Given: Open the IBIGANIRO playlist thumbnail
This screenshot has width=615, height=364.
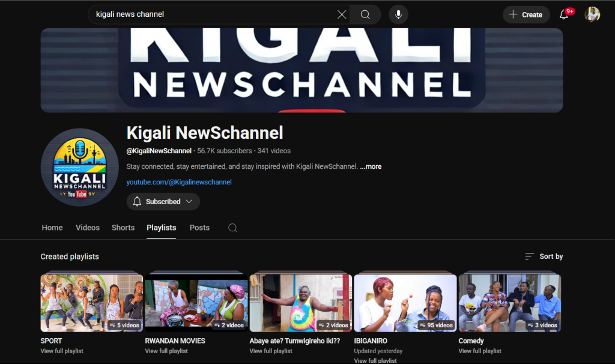Looking at the screenshot, I should click(405, 303).
